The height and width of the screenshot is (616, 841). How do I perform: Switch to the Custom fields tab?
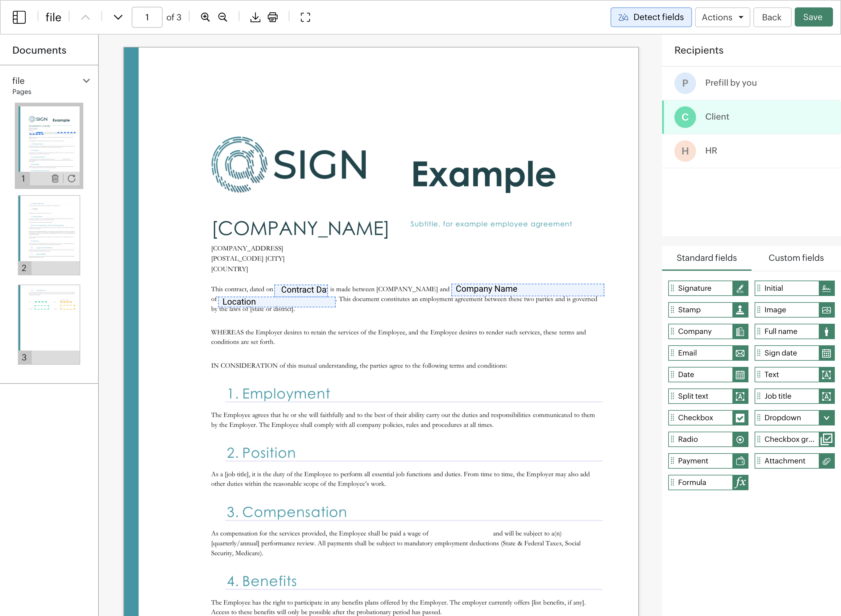(x=795, y=258)
